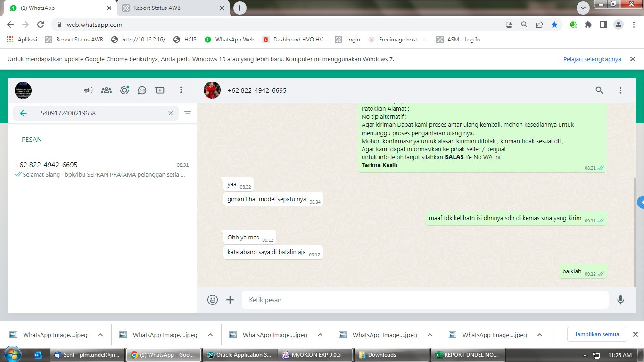Start a new chat with plus icon
This screenshot has height=362, width=644.
[x=160, y=90]
